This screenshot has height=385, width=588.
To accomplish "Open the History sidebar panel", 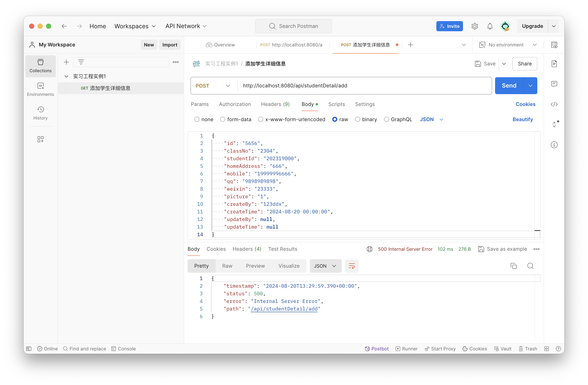I will tap(41, 113).
